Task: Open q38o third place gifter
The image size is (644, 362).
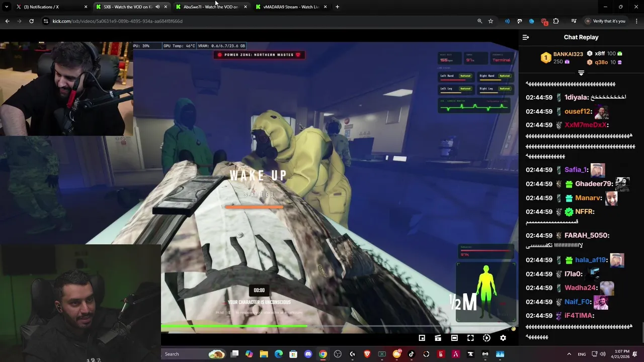Action: tap(601, 62)
